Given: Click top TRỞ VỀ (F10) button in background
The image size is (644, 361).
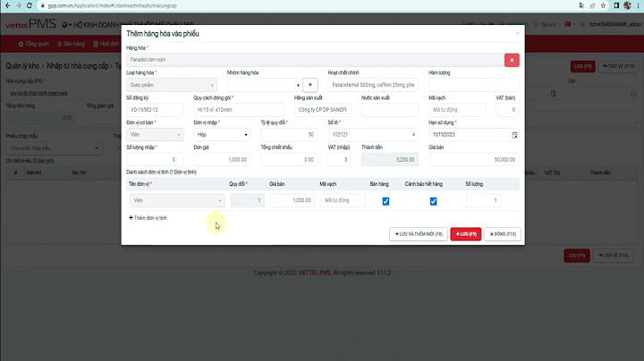Looking at the screenshot, I should [x=618, y=66].
